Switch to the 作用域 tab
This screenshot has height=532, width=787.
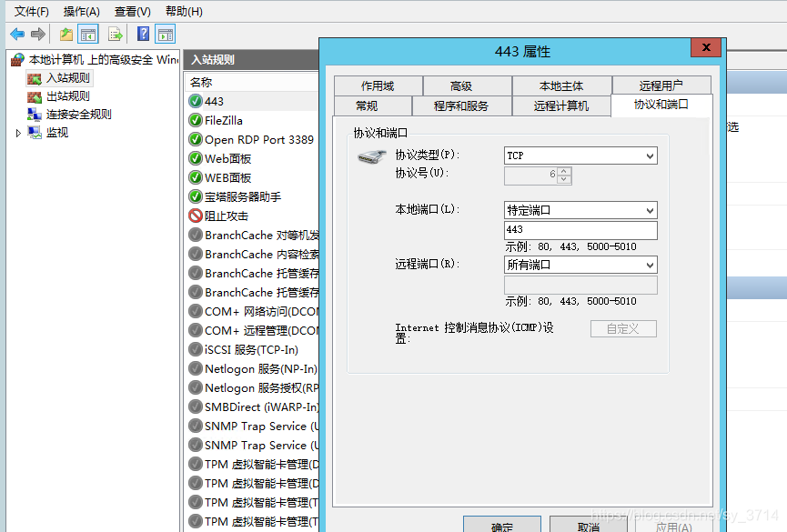coord(378,85)
